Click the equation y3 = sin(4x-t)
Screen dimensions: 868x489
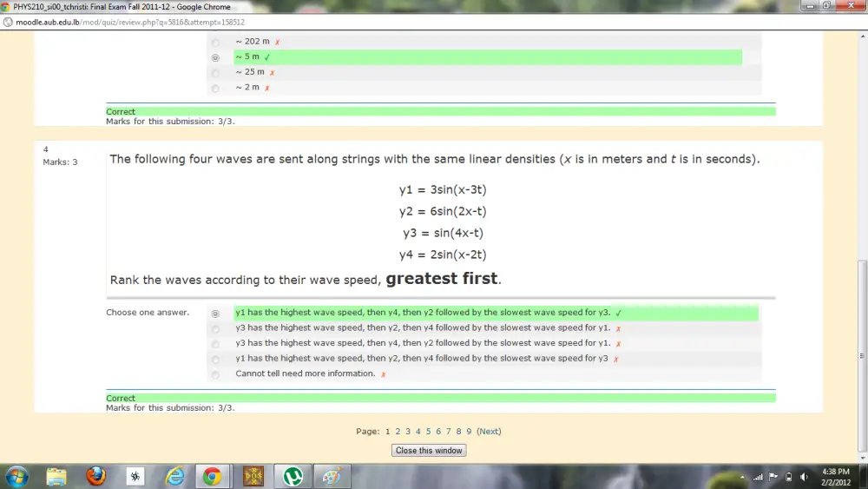click(x=443, y=233)
